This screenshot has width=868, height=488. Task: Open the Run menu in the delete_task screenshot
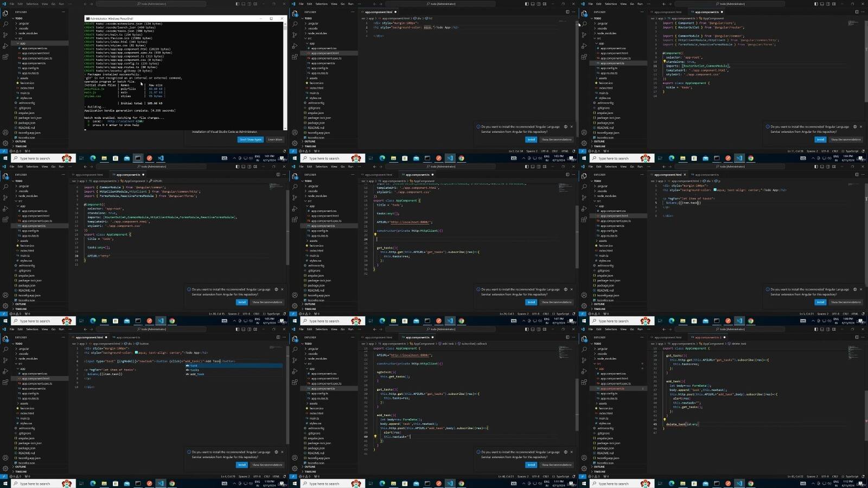tap(640, 329)
